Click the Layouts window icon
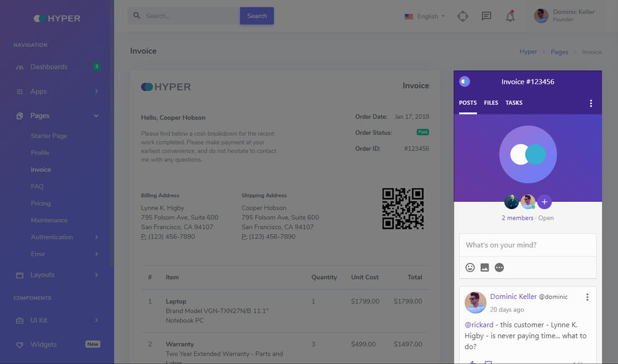This screenshot has height=364, width=618. pos(20,275)
